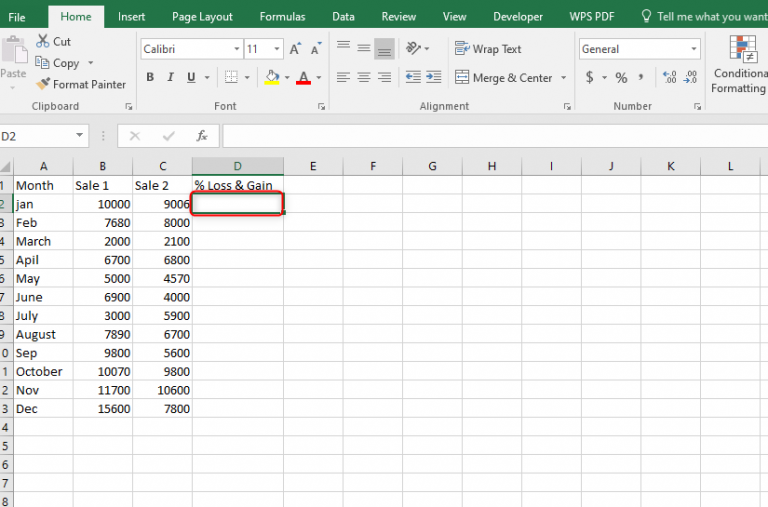The width and height of the screenshot is (768, 507).
Task: Align text to top of cell
Action: 343,46
